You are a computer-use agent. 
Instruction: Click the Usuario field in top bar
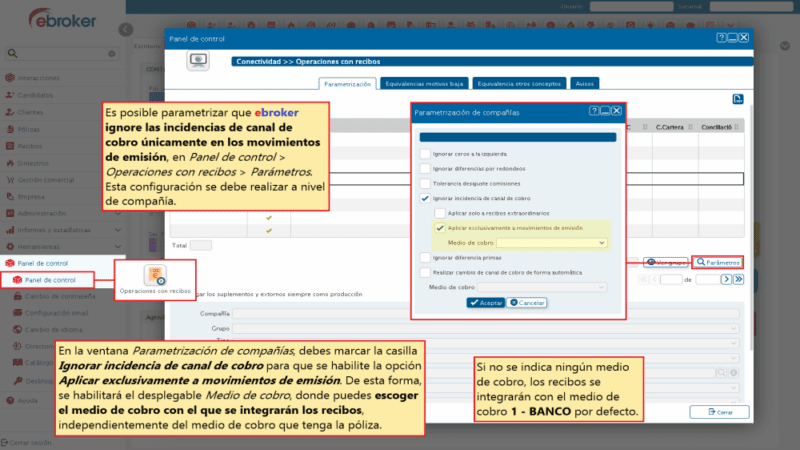coord(631,7)
